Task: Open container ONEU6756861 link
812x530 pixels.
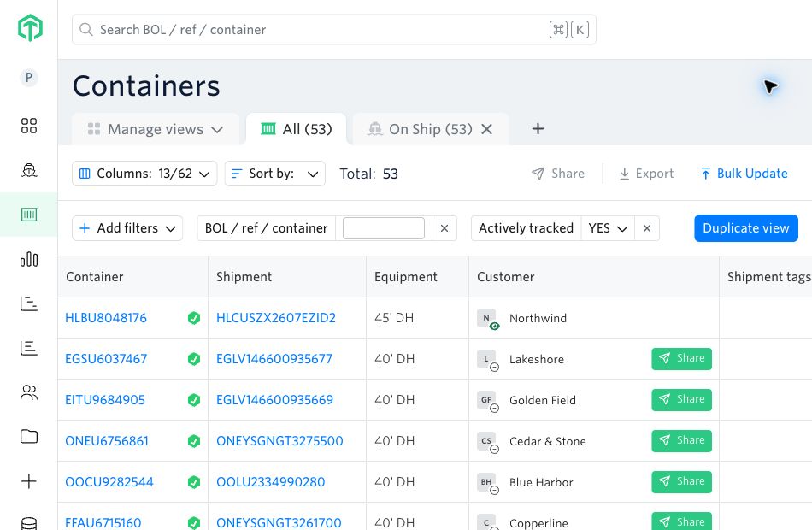Action: [x=107, y=441]
